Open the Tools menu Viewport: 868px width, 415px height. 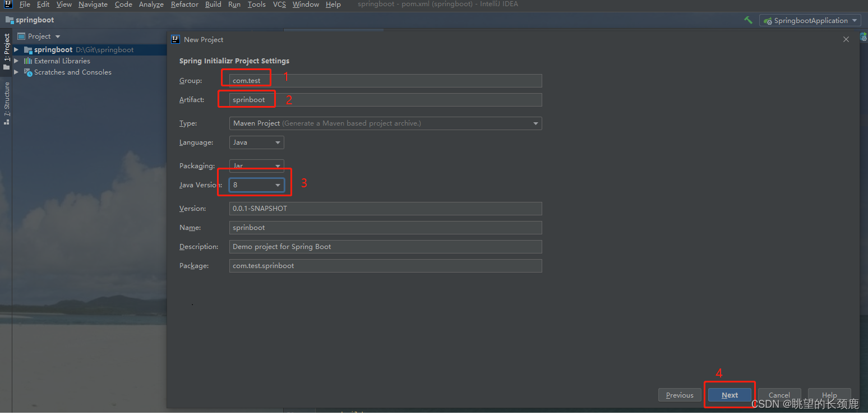click(x=257, y=4)
